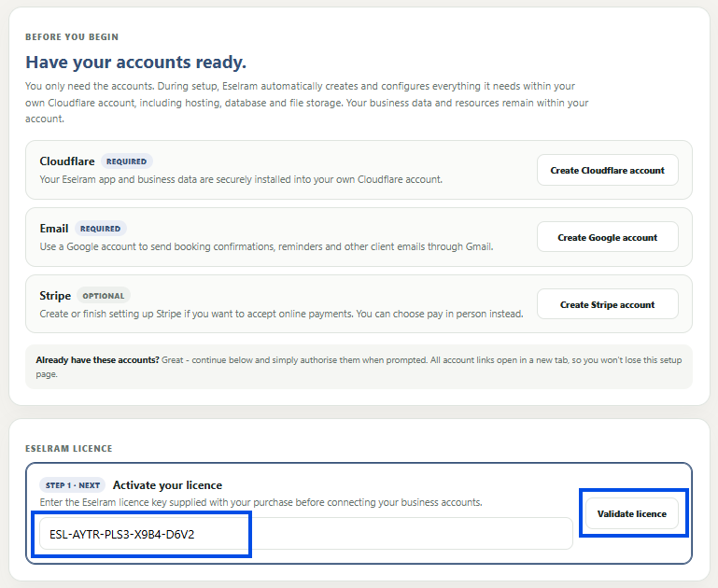Open the Create Stripe account button
The image size is (718, 588).
pyautogui.click(x=607, y=305)
